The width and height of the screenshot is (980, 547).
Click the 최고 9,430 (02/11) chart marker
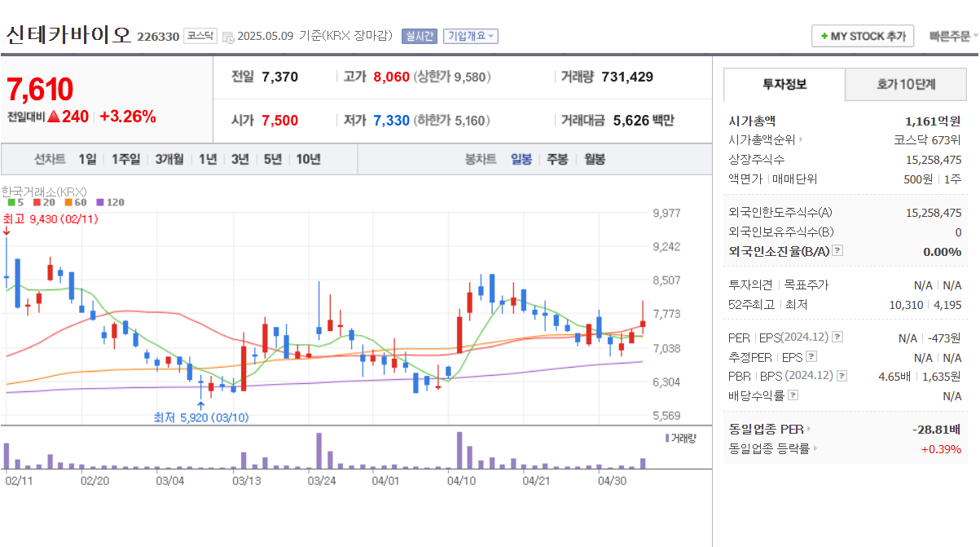[51, 218]
